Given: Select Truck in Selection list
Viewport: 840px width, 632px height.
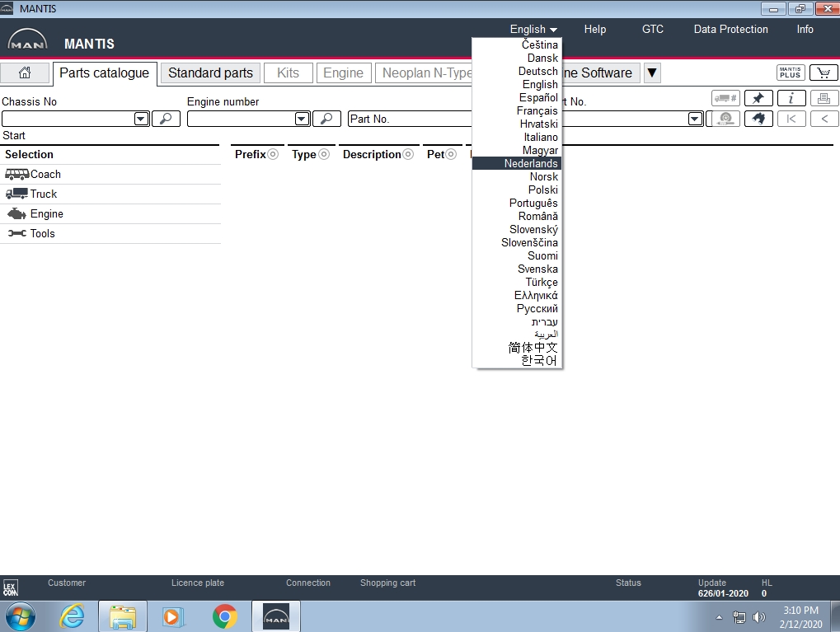Looking at the screenshot, I should (x=110, y=194).
